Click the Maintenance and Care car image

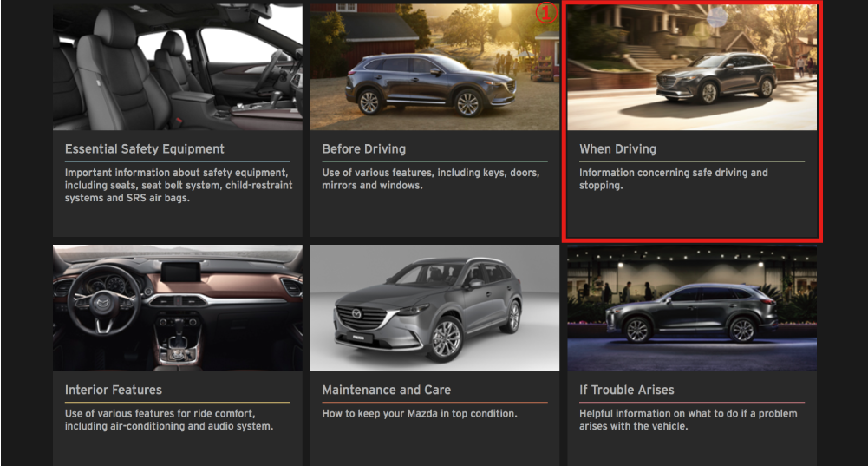pos(434,307)
